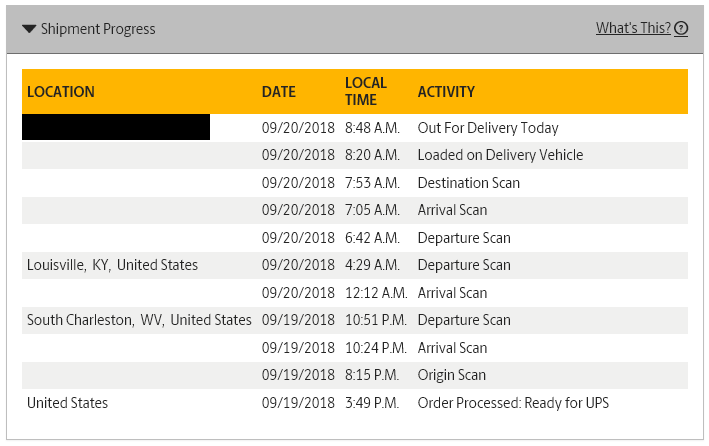
Task: Click the ACTIVITY column header
Action: coord(446,92)
